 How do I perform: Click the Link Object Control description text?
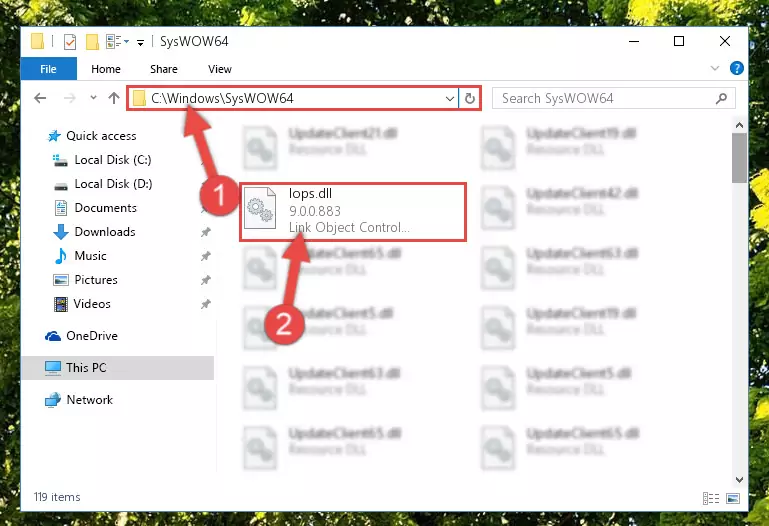[349, 227]
